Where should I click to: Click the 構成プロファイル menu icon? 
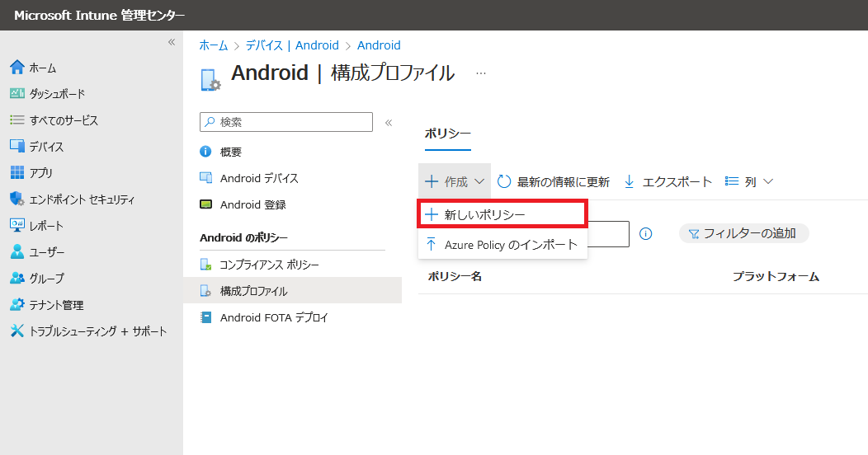click(205, 291)
